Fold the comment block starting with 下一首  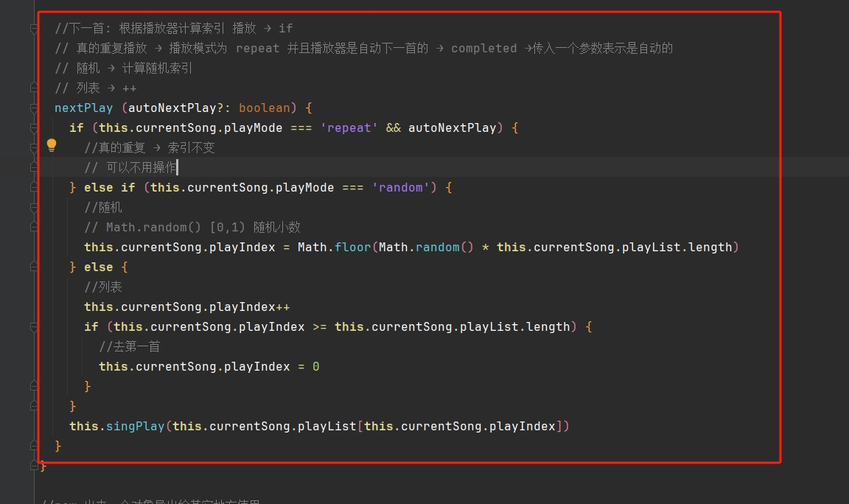[x=34, y=29]
